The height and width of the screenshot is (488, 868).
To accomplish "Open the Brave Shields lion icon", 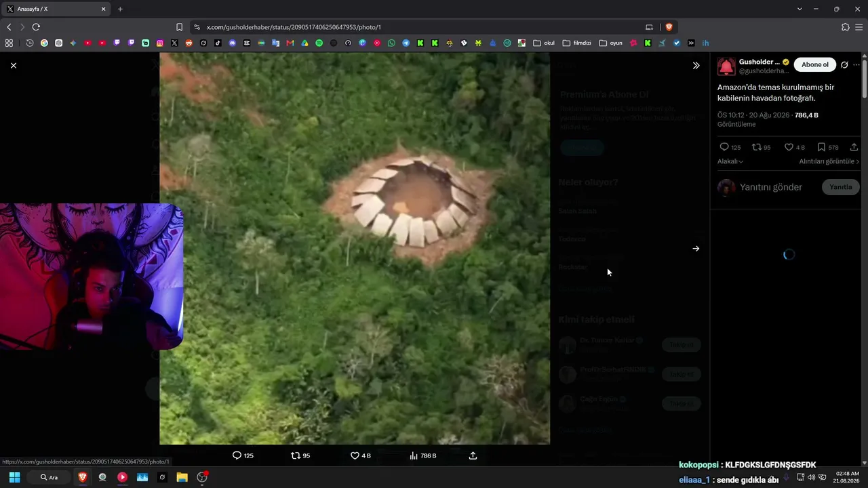I will pyautogui.click(x=669, y=27).
